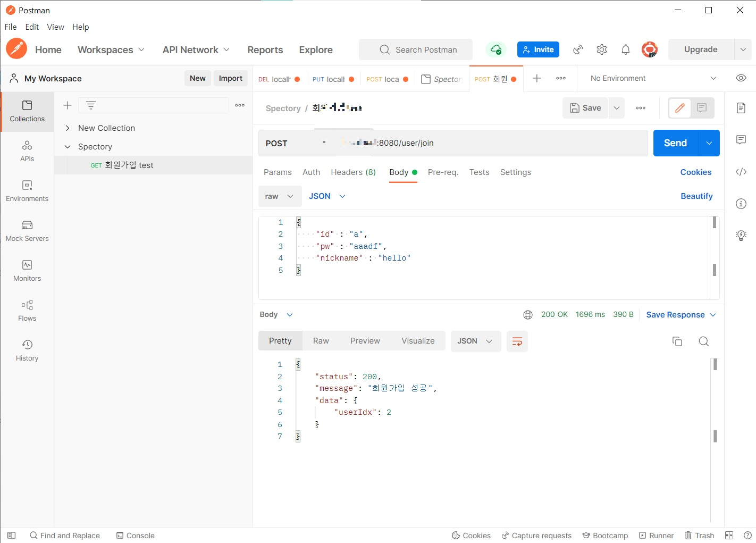
Task: Switch to the Raw response view tab
Action: (321, 341)
